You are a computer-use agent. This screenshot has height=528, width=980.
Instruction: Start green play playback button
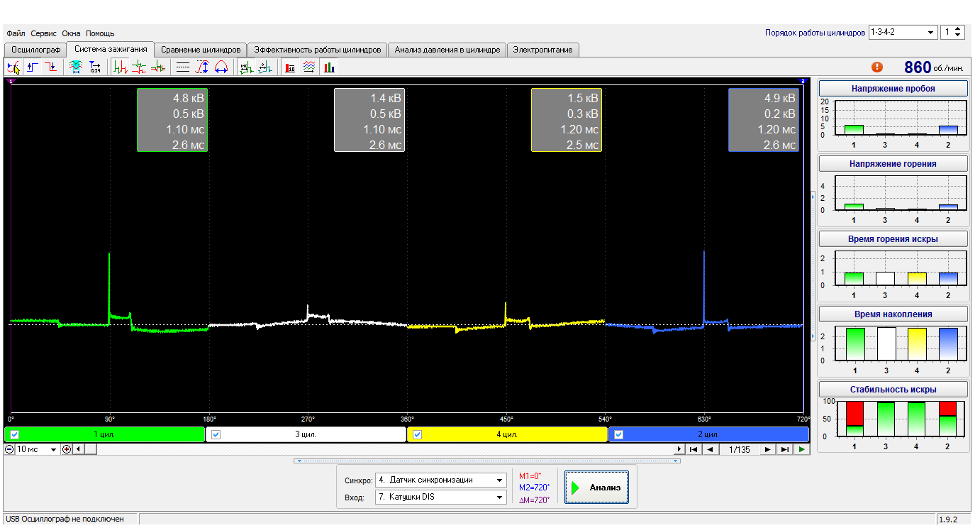coord(801,449)
